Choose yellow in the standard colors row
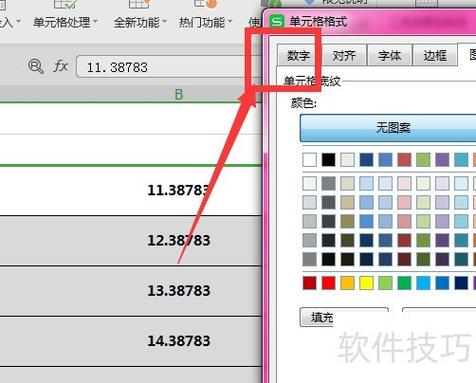Screen dimensions: 476x383 pos(366,283)
